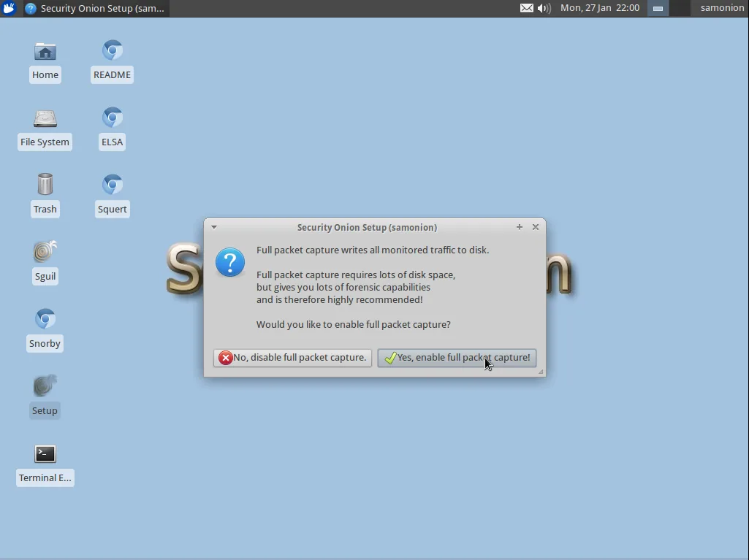Close the Security Onion Setup dialog
749x560 pixels.
click(536, 227)
